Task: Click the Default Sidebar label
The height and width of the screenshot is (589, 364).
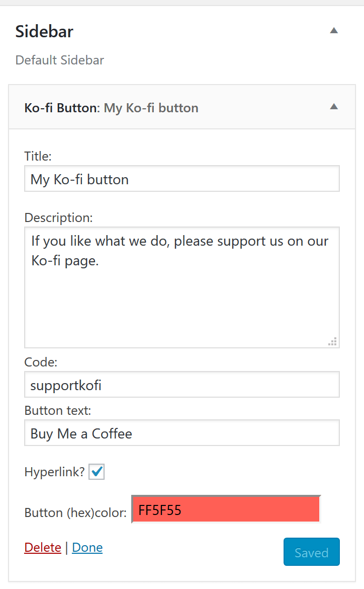Action: [x=59, y=60]
